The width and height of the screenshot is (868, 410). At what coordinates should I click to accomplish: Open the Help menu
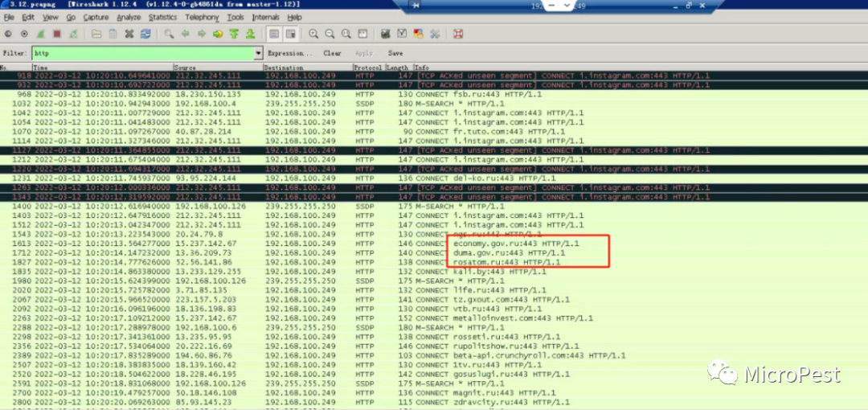coord(294,18)
